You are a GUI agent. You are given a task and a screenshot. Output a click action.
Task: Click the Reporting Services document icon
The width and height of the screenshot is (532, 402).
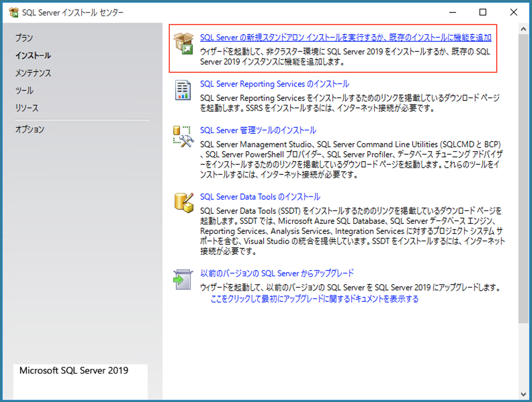pos(183,90)
